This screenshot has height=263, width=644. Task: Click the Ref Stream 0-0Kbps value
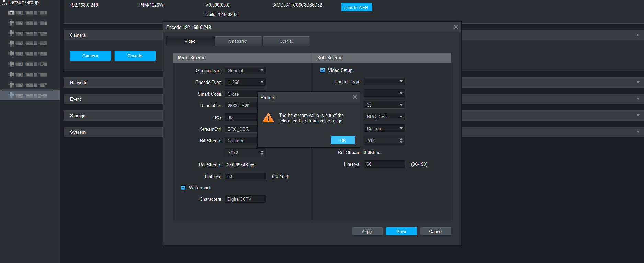372,152
